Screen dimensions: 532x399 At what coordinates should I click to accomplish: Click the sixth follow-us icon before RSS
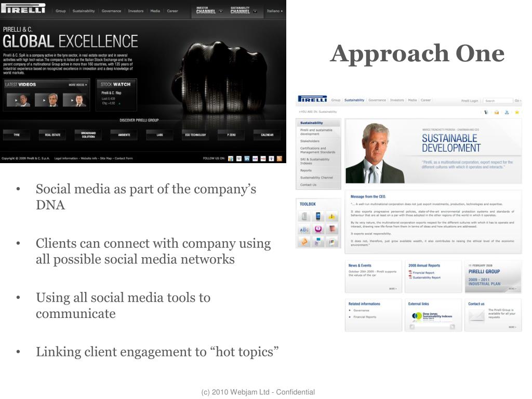click(271, 158)
